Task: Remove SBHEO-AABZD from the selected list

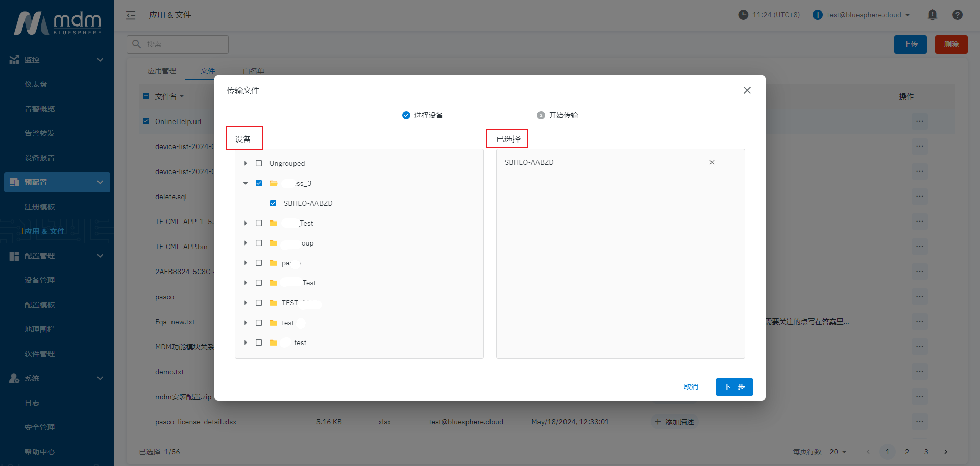Action: pyautogui.click(x=712, y=162)
